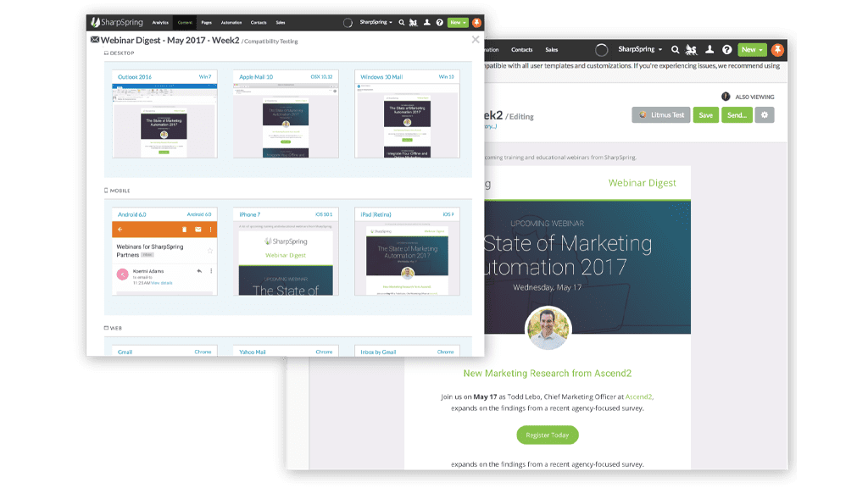Open the Sales menu in the Editing window

(551, 50)
